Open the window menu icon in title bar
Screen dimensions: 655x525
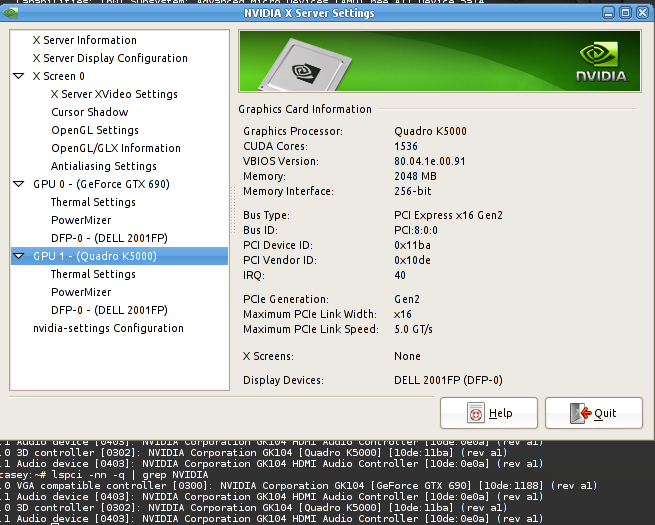point(15,13)
